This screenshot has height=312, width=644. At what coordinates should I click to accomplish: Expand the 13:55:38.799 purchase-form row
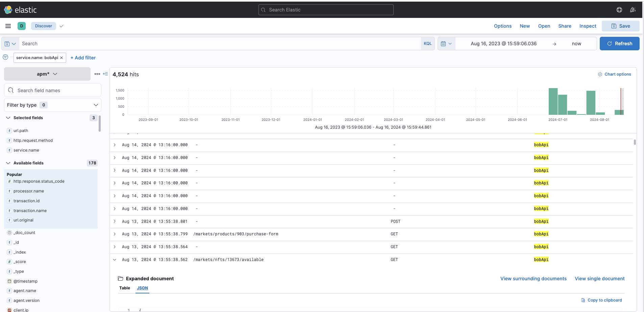coord(115,234)
